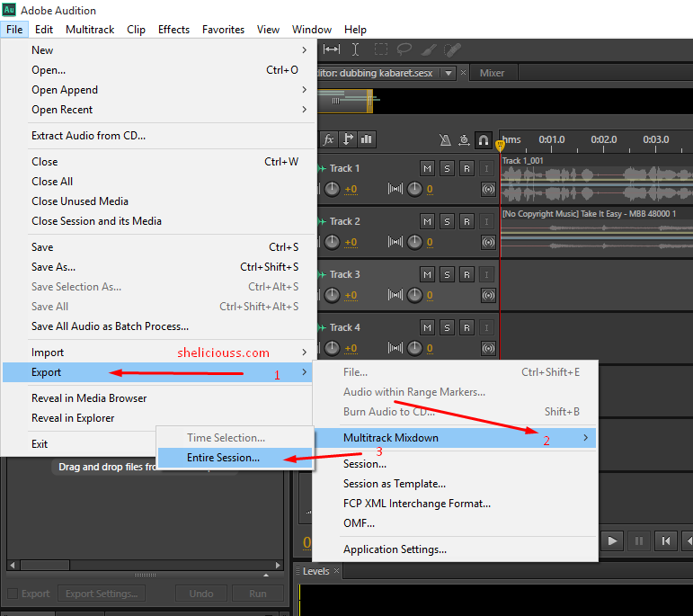Enable the Export checkbox
This screenshot has width=693, height=616.
pyautogui.click(x=13, y=594)
